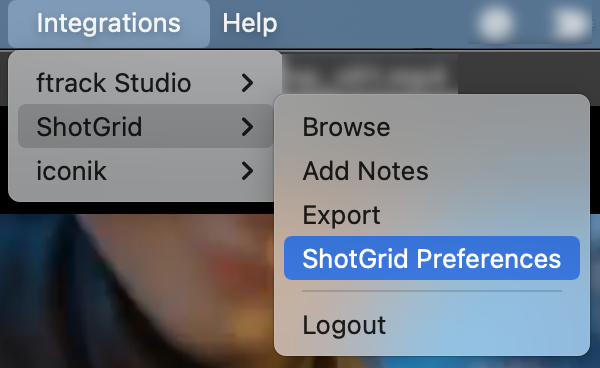Choose Browse from ShotGrid submenu
Screen dimensions: 600x368
click(432, 127)
